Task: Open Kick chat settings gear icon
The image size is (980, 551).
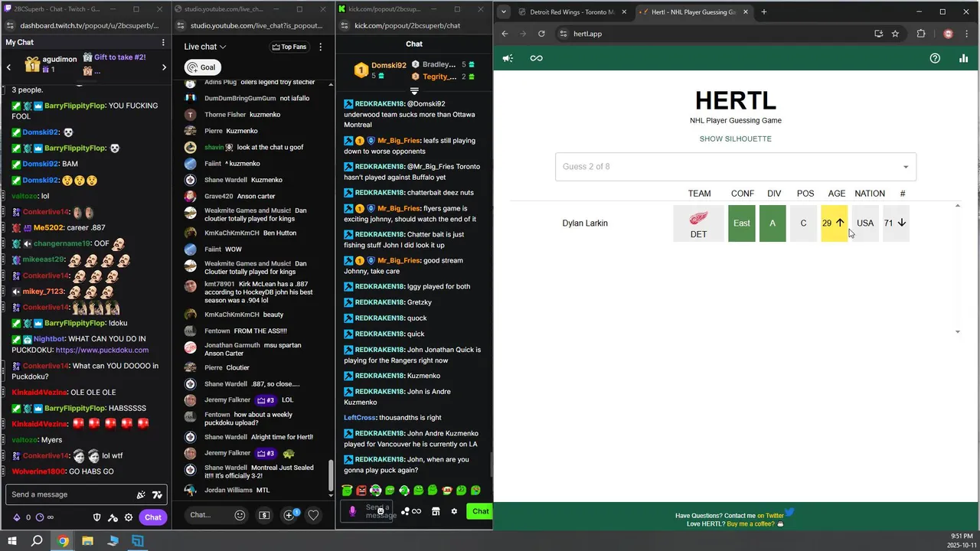Action: coord(454,511)
